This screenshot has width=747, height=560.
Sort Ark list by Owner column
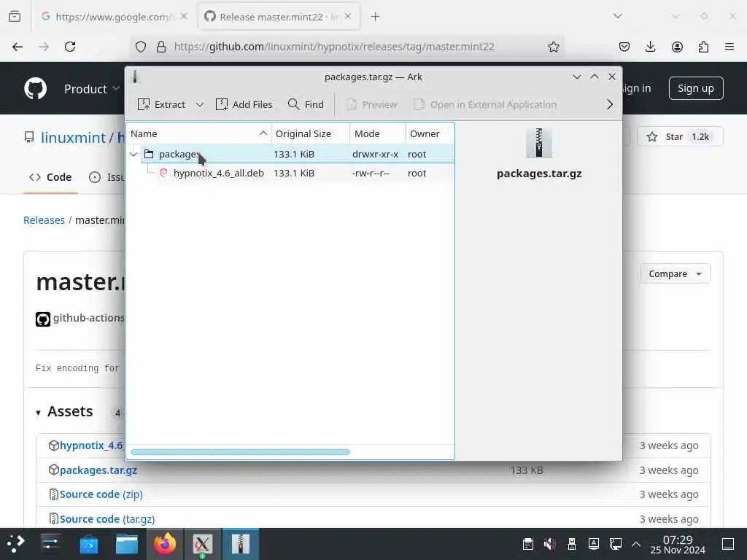[x=430, y=134]
